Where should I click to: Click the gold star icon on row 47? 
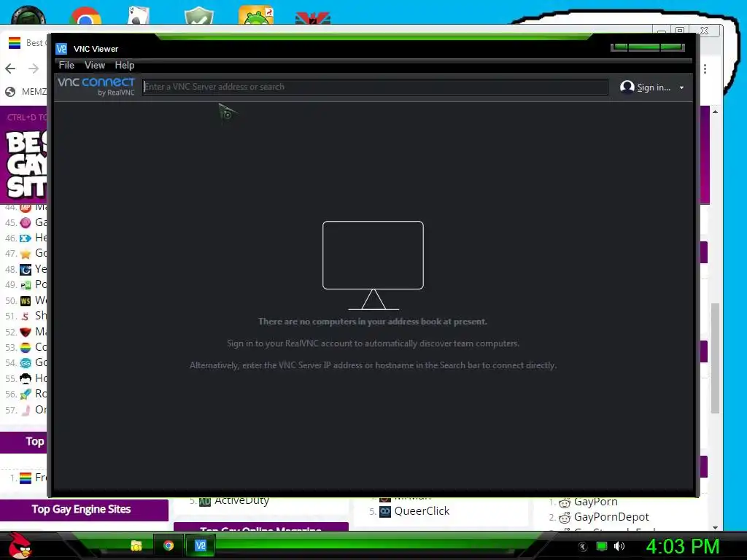[26, 253]
